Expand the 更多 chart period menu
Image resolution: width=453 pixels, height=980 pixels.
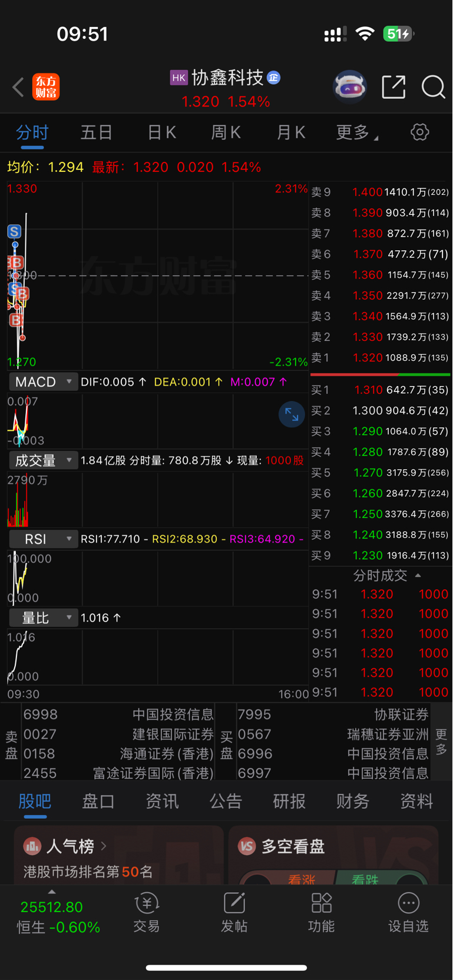coord(357,132)
